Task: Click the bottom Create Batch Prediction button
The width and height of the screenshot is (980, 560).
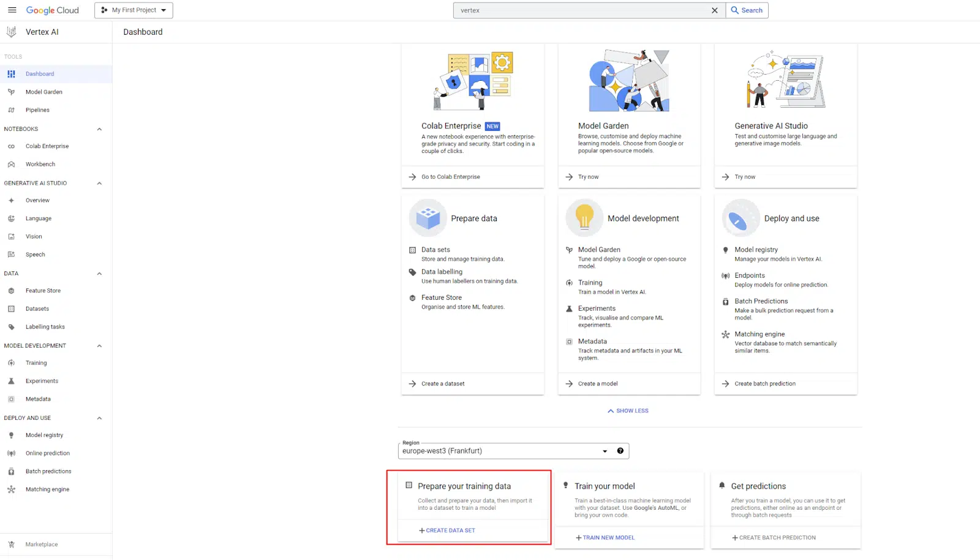Action: [x=774, y=538]
